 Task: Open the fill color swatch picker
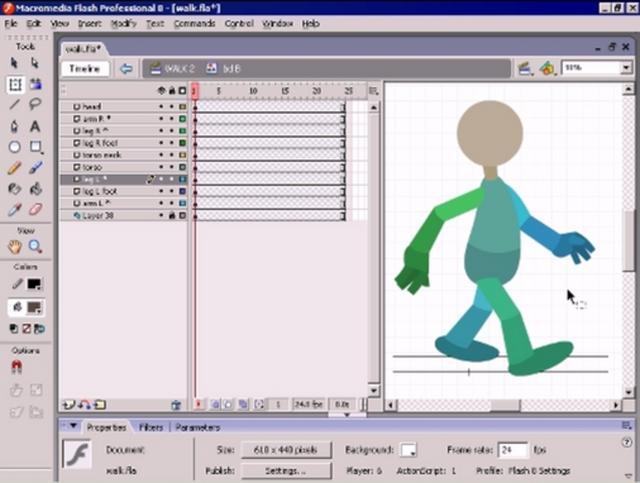point(34,308)
